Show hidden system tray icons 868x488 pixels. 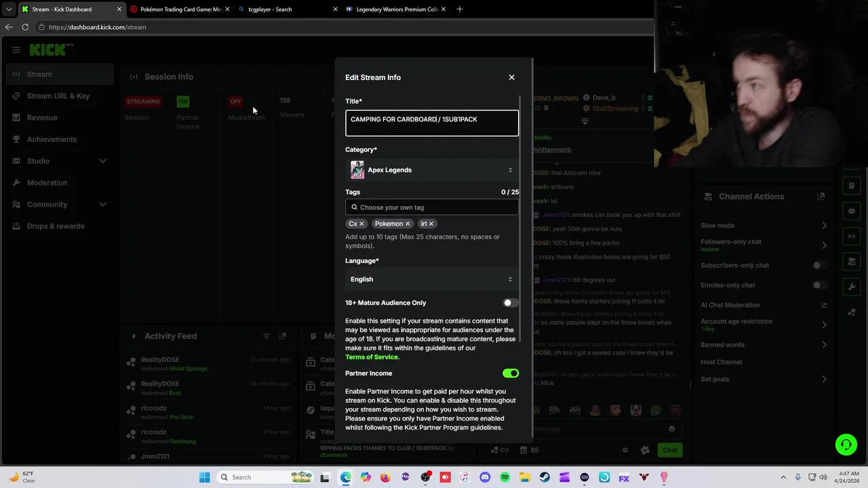783,478
